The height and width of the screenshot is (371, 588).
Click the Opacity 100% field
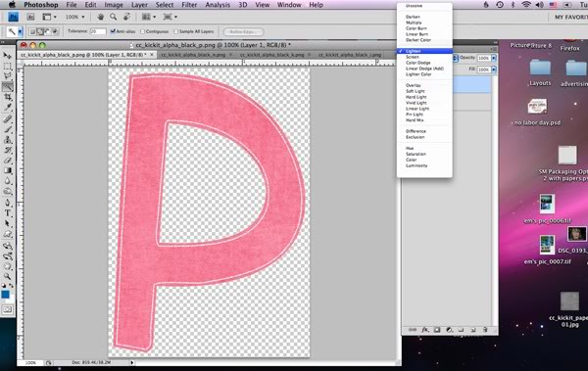pos(483,58)
